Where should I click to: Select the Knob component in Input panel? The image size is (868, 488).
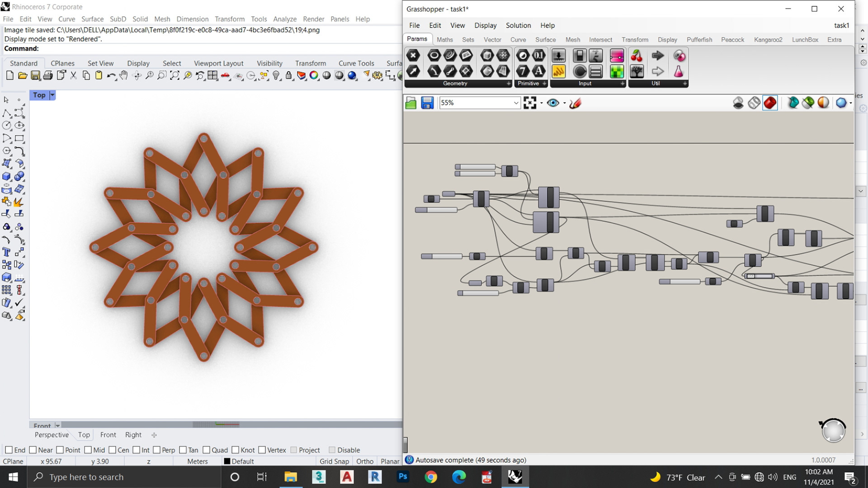coord(580,71)
